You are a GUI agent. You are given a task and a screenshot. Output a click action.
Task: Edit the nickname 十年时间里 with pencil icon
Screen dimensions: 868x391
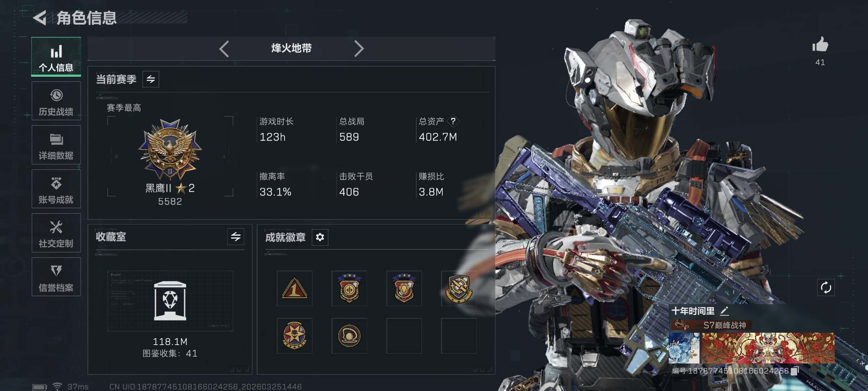tap(724, 311)
